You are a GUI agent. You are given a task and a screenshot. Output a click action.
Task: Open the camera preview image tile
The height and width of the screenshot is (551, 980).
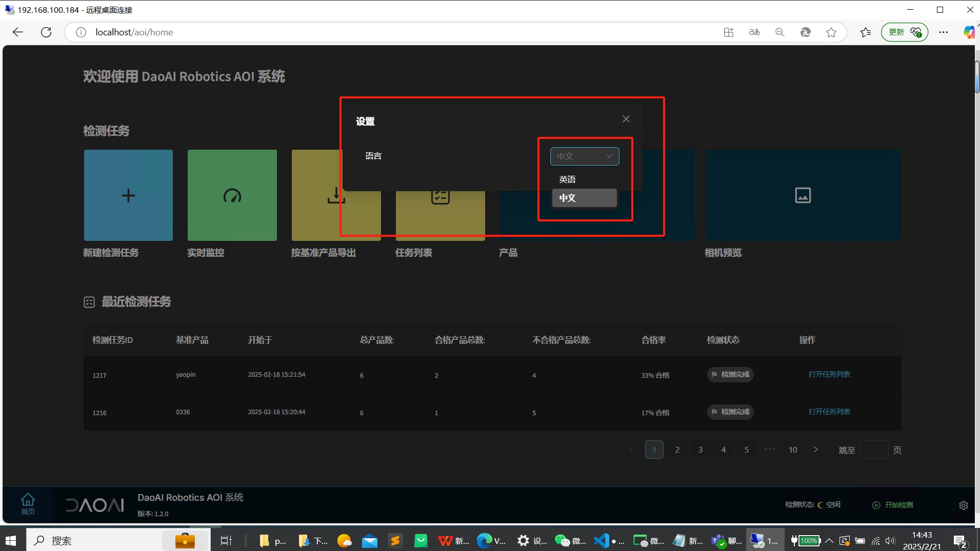(x=803, y=195)
